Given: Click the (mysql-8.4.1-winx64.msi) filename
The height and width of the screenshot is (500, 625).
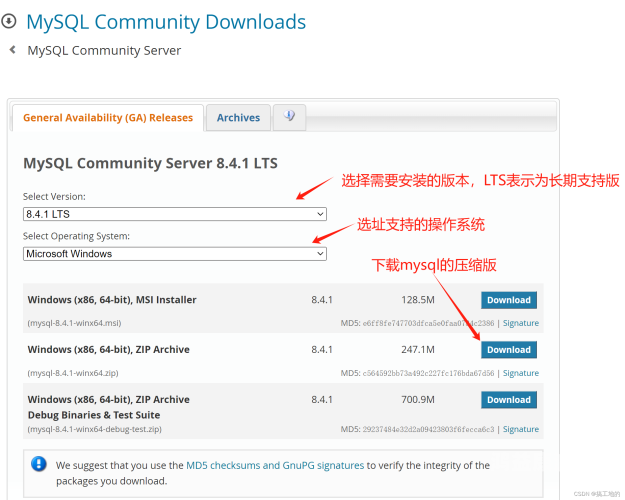Looking at the screenshot, I should [x=74, y=323].
